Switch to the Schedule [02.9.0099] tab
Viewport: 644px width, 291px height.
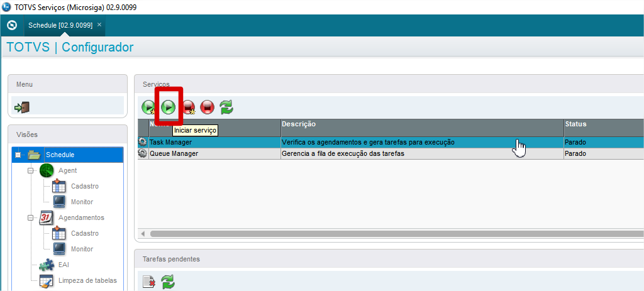click(x=60, y=25)
